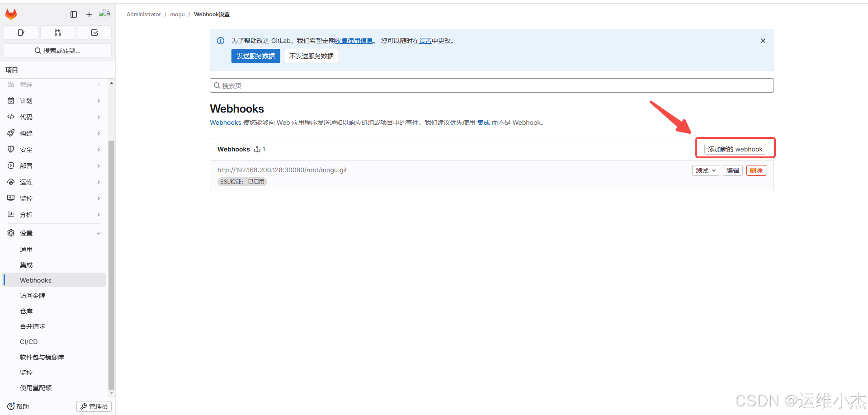Expand the 监控 sidebar section with the monitor icon
The width and height of the screenshot is (868, 415).
[x=54, y=198]
